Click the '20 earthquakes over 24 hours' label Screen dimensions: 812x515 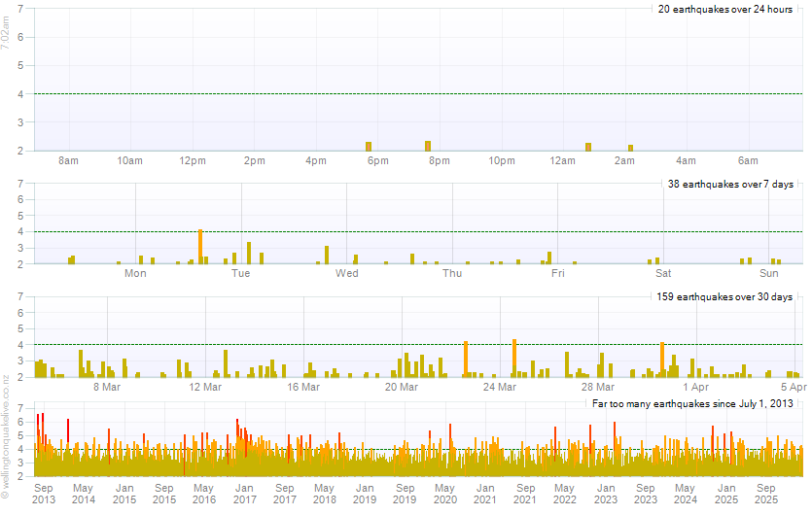tap(725, 9)
